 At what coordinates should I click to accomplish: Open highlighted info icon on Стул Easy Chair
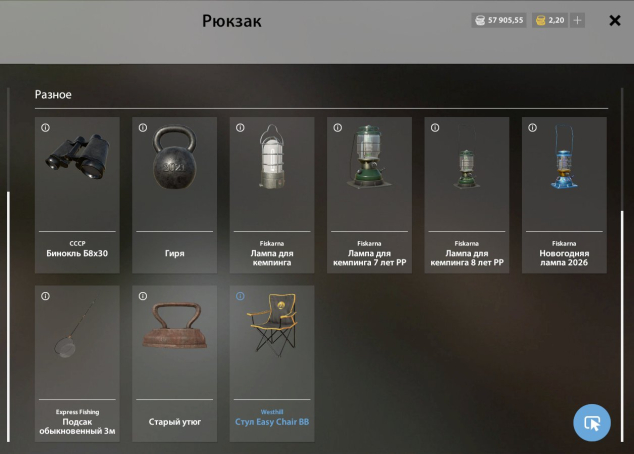coord(240,296)
